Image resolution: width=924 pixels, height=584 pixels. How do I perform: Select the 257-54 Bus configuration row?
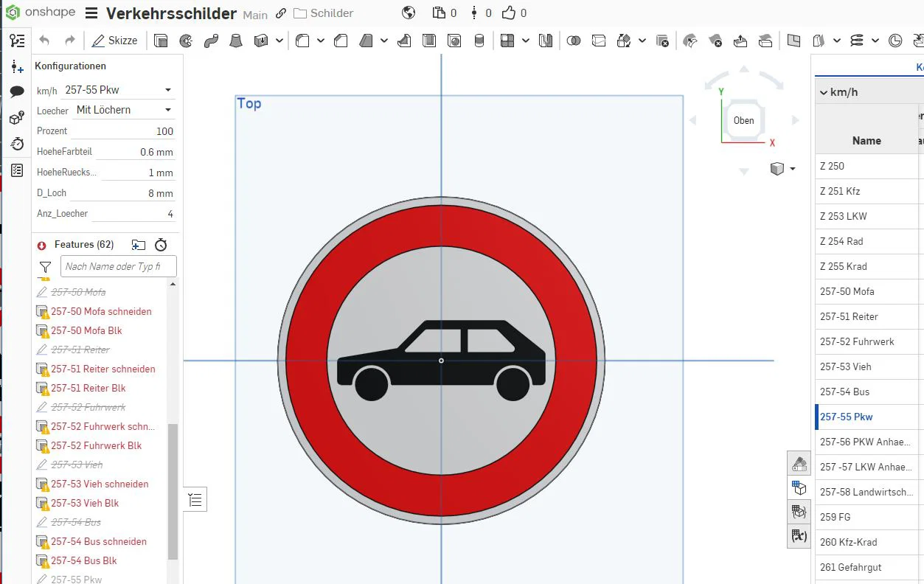tap(844, 392)
